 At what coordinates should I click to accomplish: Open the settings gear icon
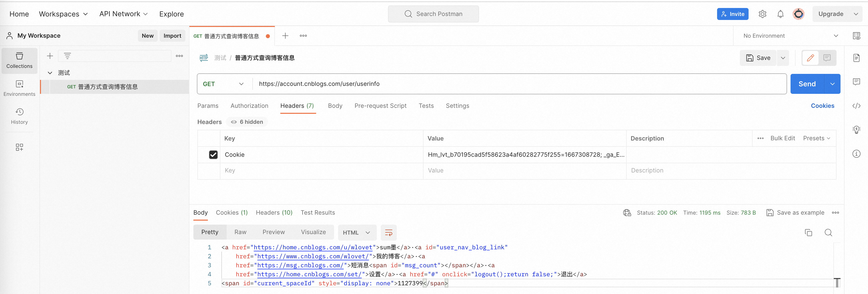click(x=762, y=14)
